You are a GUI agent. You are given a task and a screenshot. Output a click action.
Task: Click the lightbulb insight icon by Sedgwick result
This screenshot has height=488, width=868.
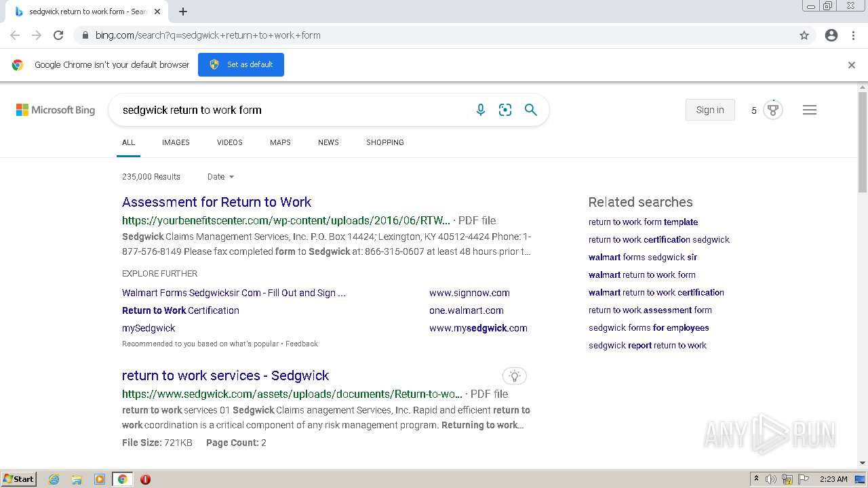[x=515, y=376]
